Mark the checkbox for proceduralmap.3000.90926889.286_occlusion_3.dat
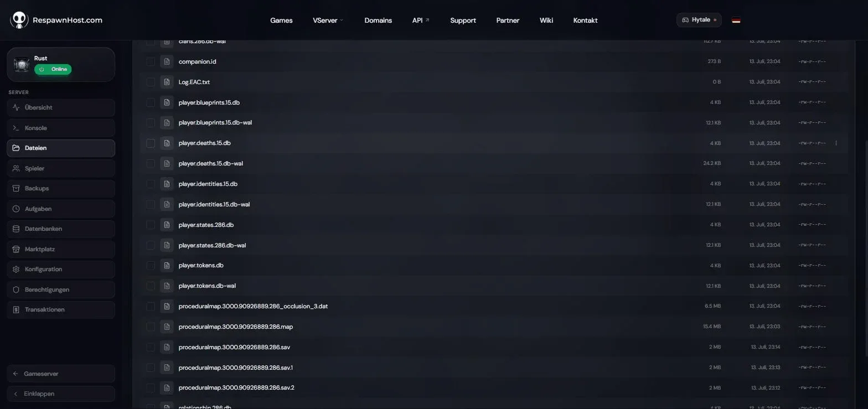 click(x=151, y=306)
